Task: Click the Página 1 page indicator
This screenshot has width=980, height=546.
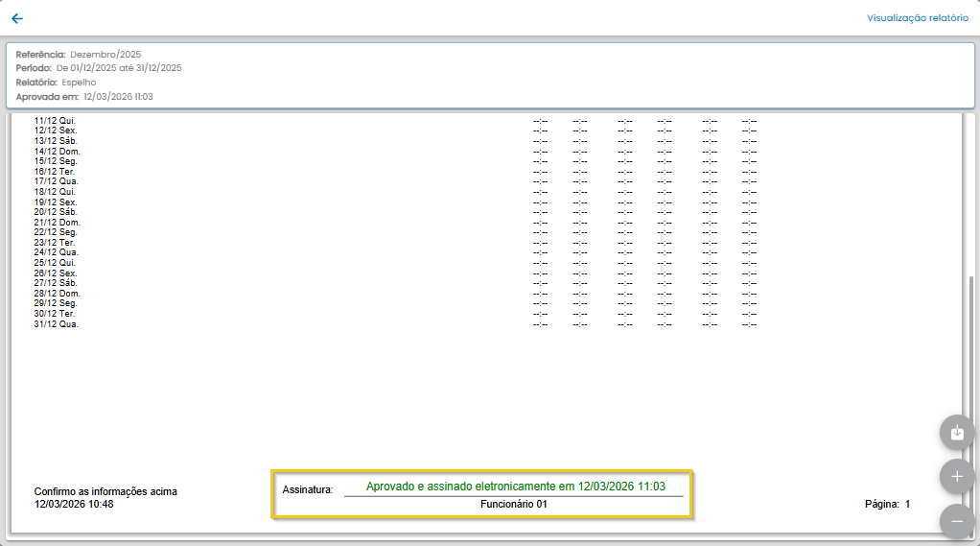Action: pyautogui.click(x=887, y=504)
